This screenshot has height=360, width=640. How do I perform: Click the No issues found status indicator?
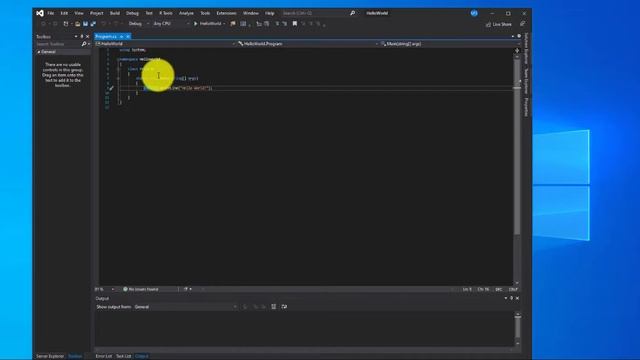[x=141, y=289]
